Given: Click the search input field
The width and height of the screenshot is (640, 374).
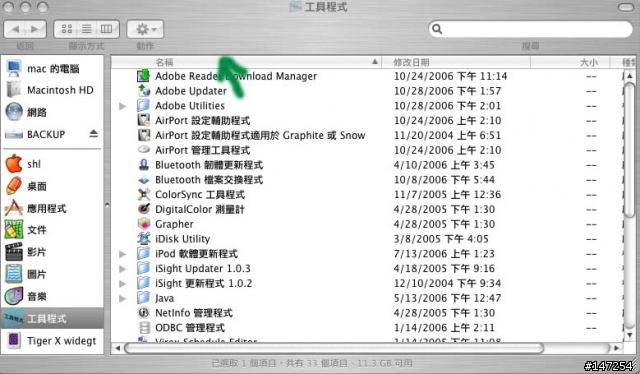Looking at the screenshot, I should pyautogui.click(x=531, y=29).
